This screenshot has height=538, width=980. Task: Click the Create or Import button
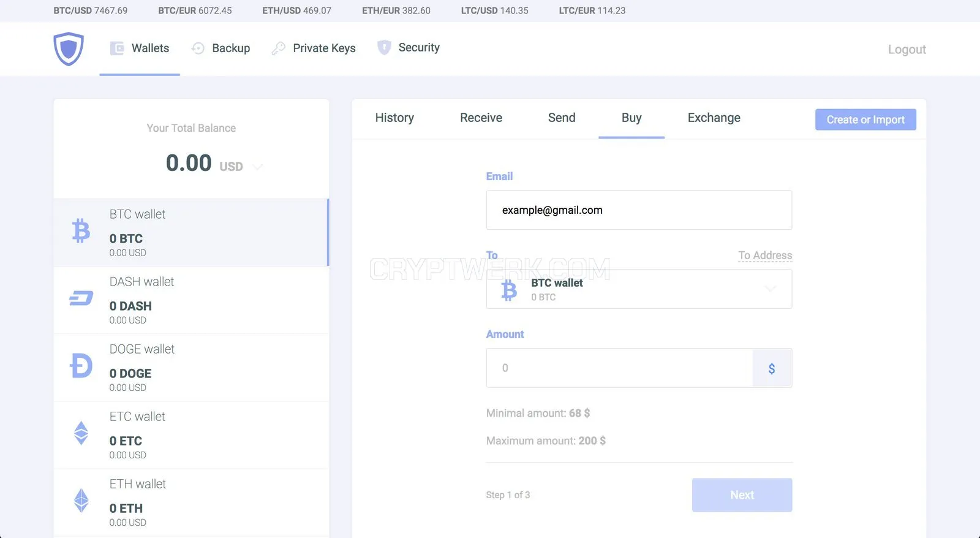click(865, 119)
